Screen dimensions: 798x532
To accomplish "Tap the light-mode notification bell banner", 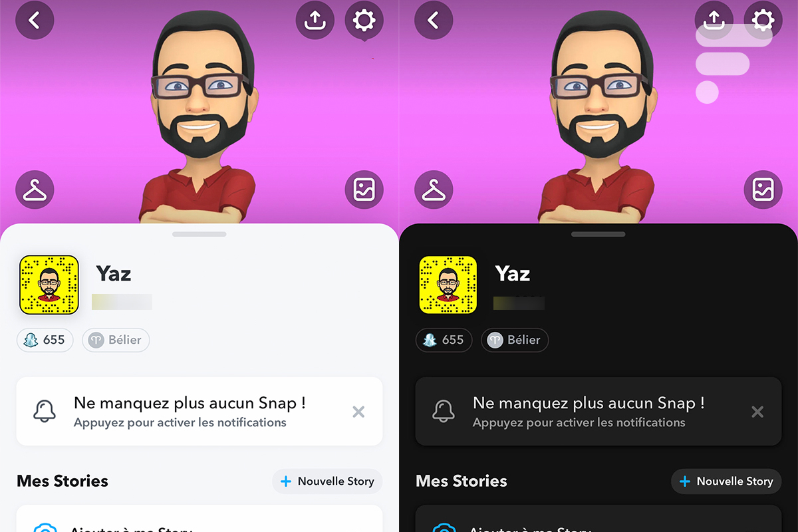I will point(199,411).
